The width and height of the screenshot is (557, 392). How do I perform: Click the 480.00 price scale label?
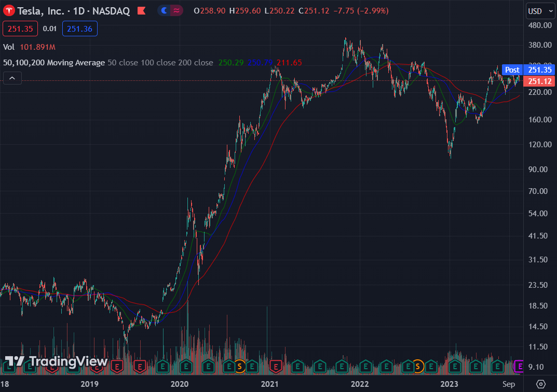pos(540,25)
